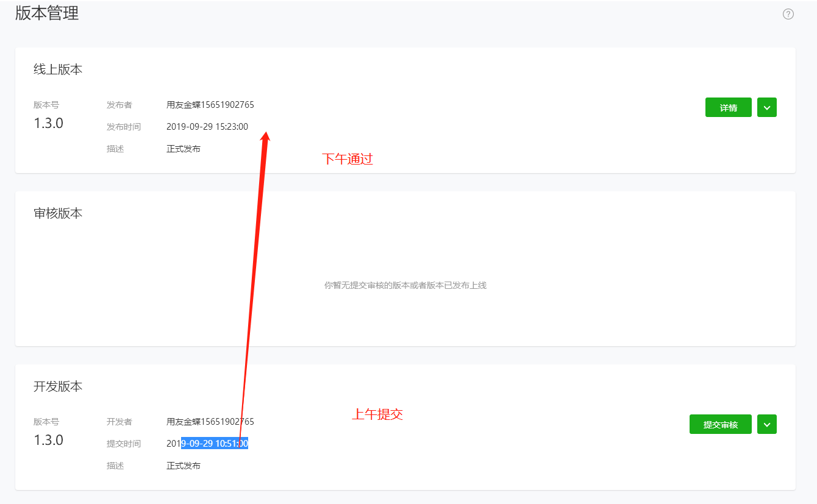This screenshot has width=817, height=504.
Task: Click the 描述 label in 线上版本 card
Action: click(x=115, y=149)
